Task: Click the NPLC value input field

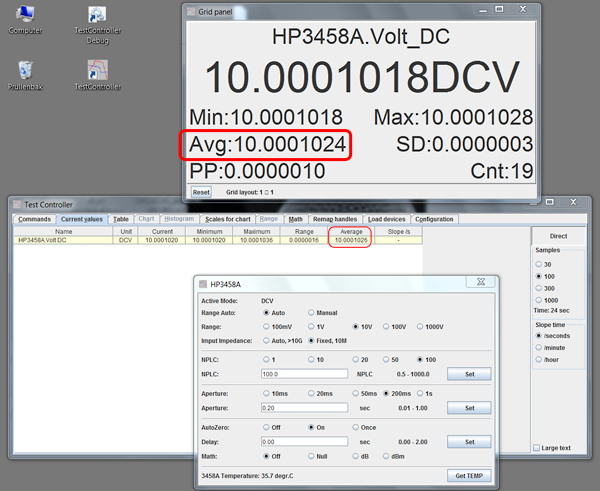Action: [x=304, y=374]
